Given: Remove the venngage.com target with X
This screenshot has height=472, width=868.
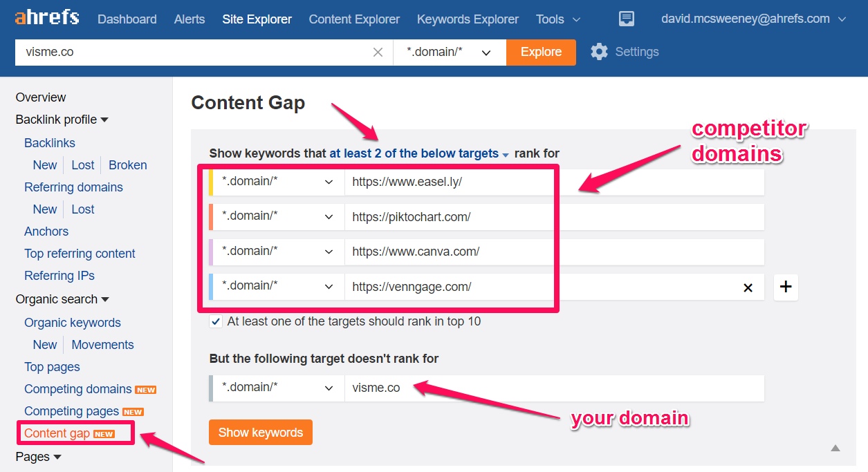Looking at the screenshot, I should click(x=748, y=287).
